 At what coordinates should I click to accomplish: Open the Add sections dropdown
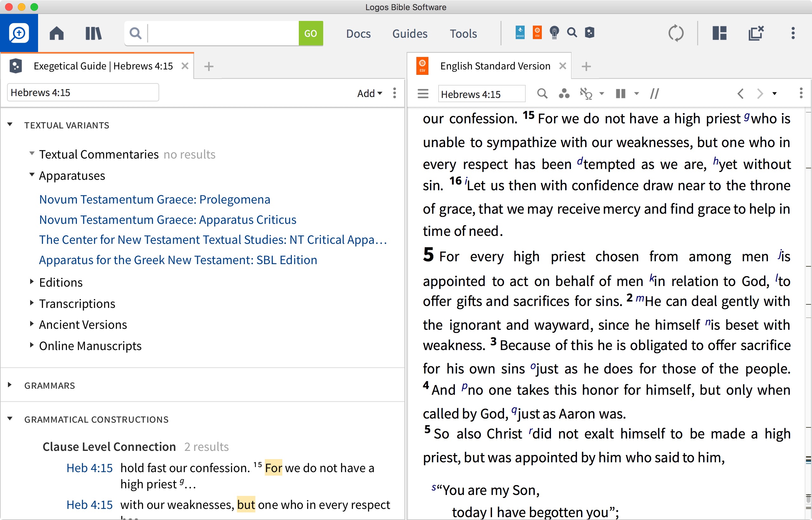pyautogui.click(x=370, y=93)
